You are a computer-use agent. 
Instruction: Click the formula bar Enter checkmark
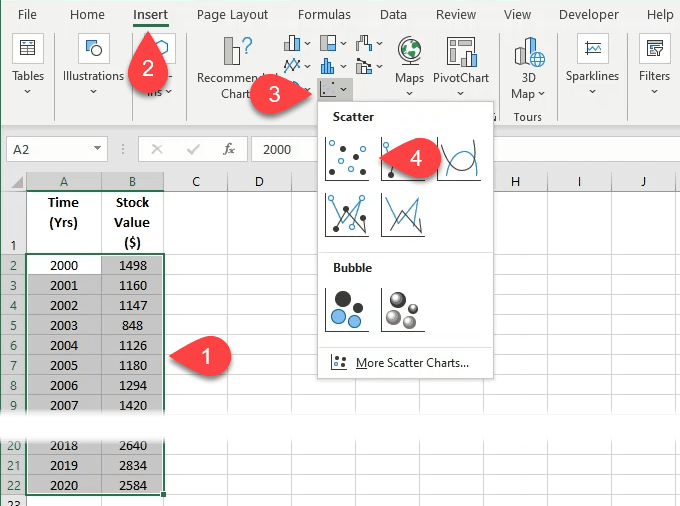193,149
